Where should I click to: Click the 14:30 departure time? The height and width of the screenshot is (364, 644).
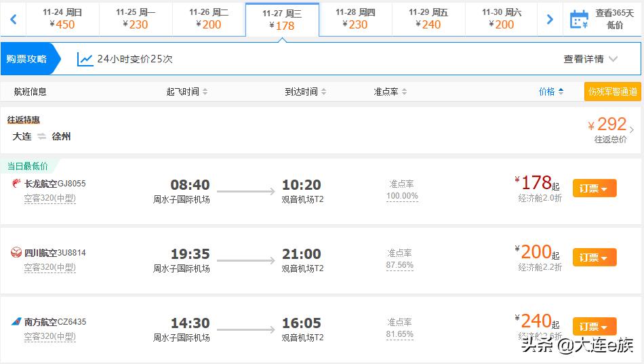pos(190,323)
